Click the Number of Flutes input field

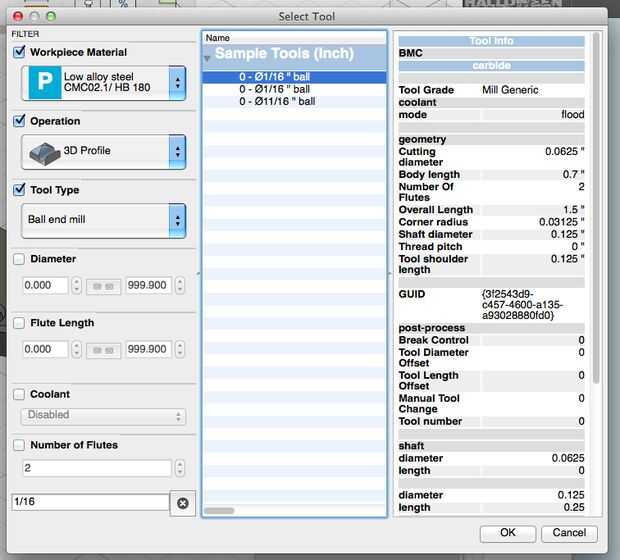point(97,468)
